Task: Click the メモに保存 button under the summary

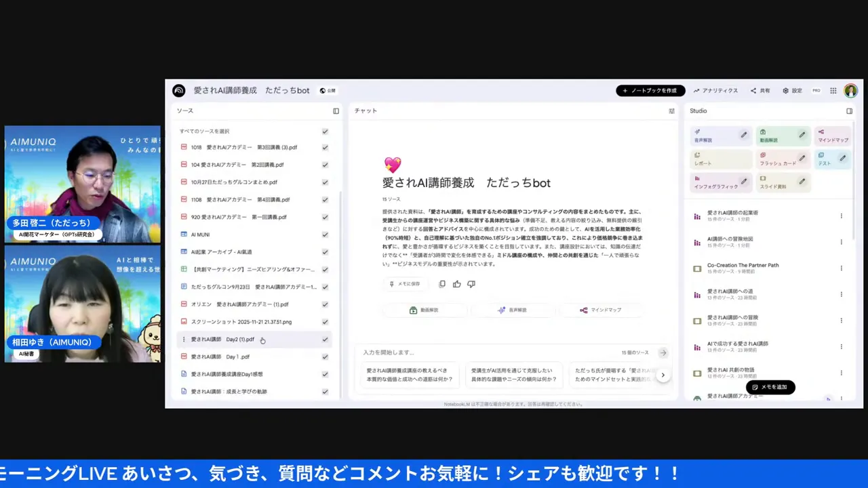Action: coord(407,284)
